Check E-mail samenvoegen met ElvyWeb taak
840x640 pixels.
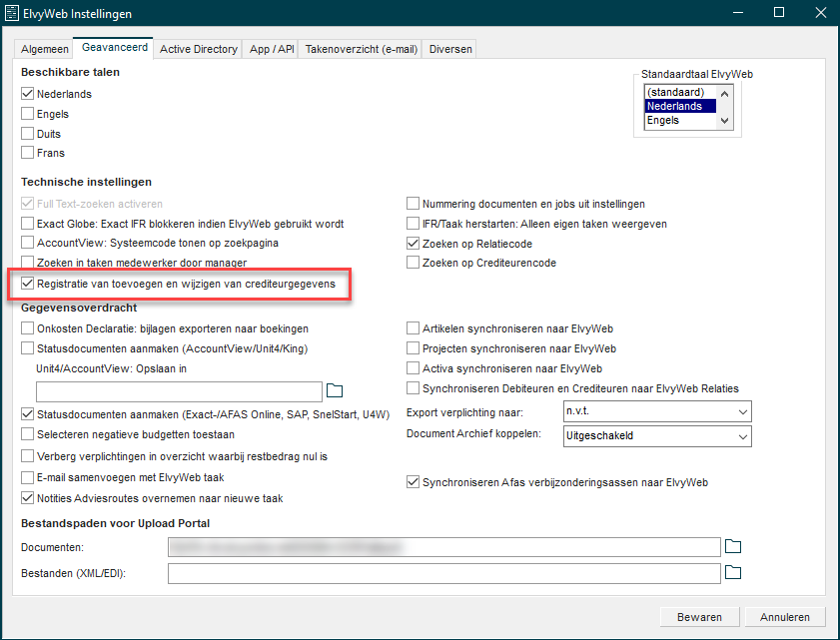pos(28,476)
